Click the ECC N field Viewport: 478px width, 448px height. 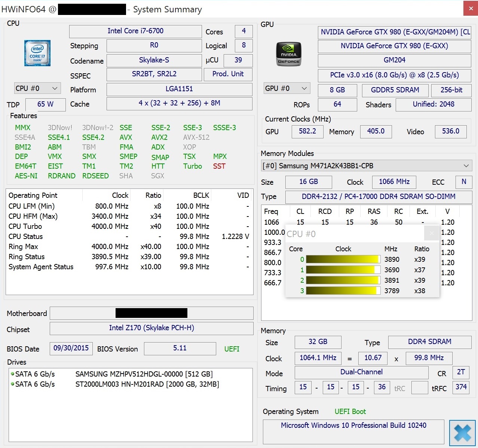(x=464, y=182)
